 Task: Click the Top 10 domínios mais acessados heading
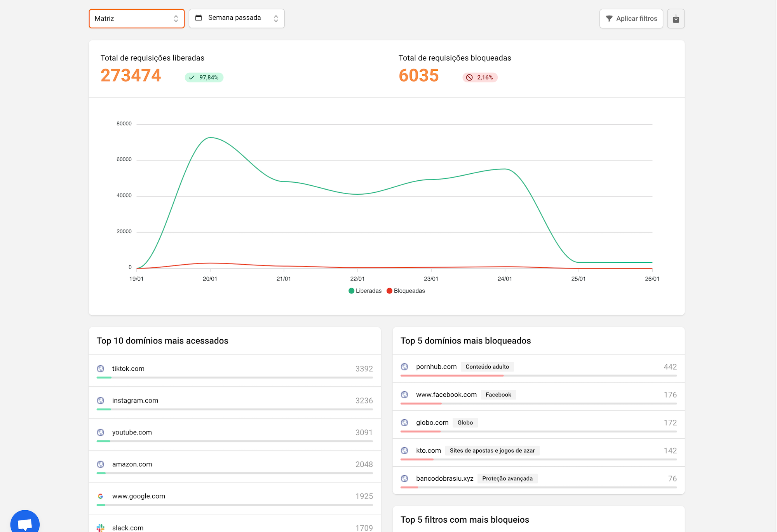pos(162,341)
